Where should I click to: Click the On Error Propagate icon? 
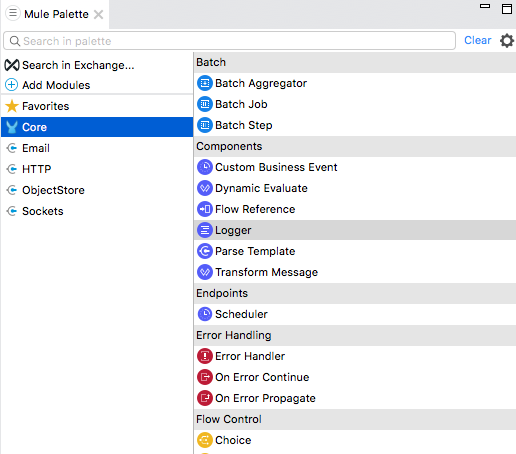(x=205, y=398)
